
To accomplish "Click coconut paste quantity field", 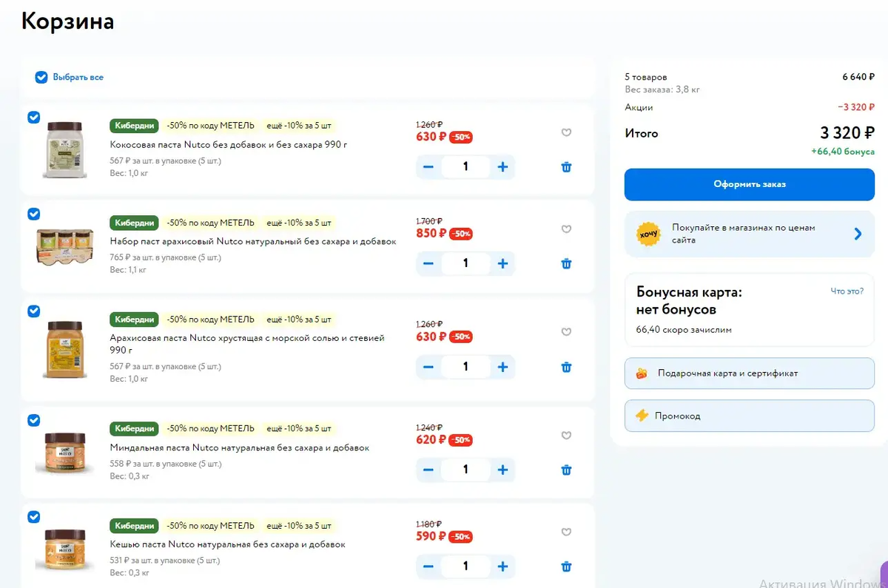I will pyautogui.click(x=465, y=167).
